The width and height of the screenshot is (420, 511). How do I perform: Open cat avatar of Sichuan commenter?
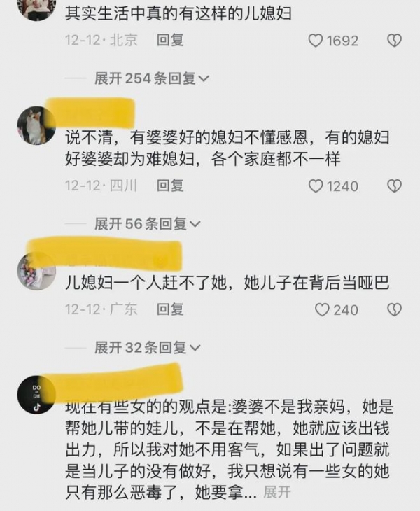pos(36,125)
